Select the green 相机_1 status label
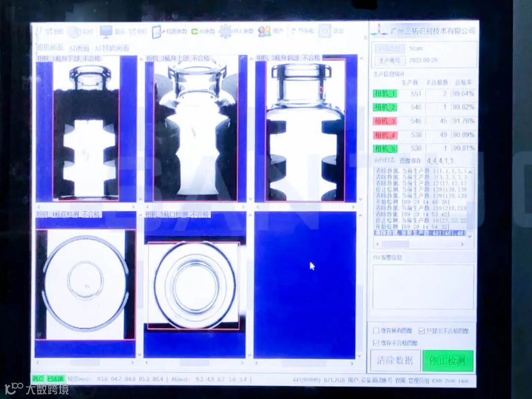This screenshot has width=532, height=399. (385, 93)
